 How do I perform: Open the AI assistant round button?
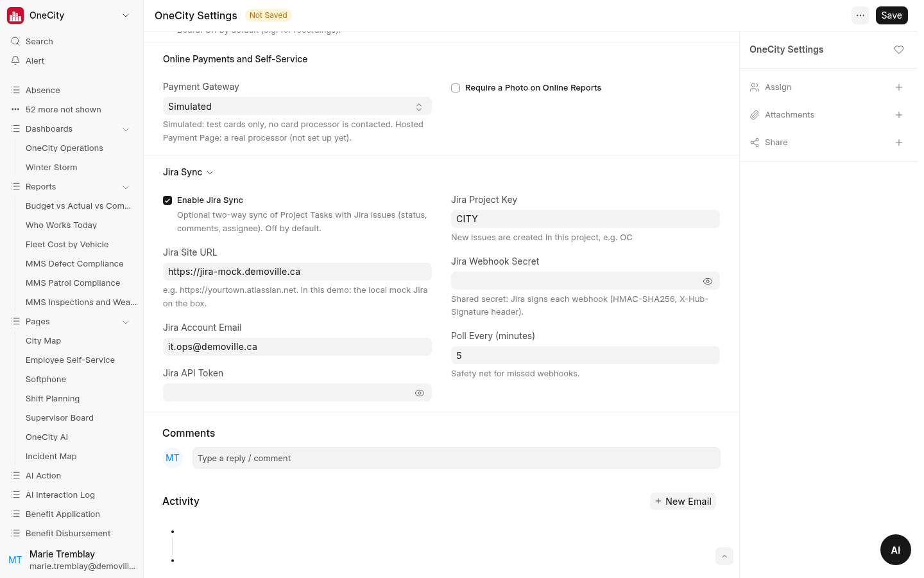click(896, 550)
